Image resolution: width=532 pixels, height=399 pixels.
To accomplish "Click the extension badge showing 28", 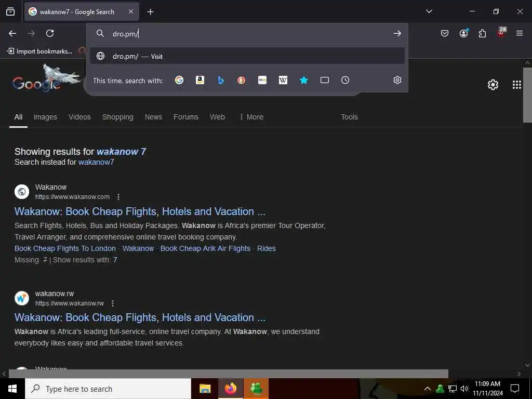I will point(501,32).
